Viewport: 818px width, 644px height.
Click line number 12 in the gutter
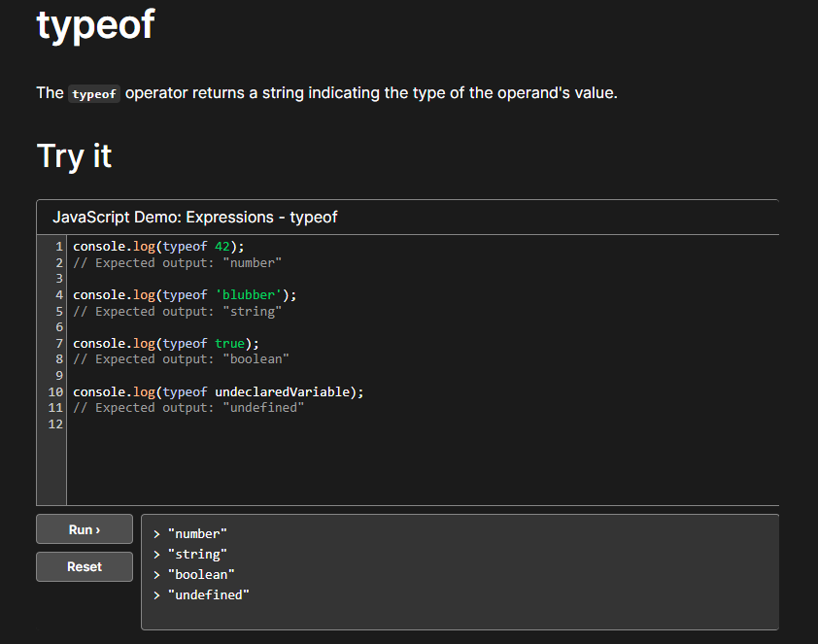(x=55, y=424)
